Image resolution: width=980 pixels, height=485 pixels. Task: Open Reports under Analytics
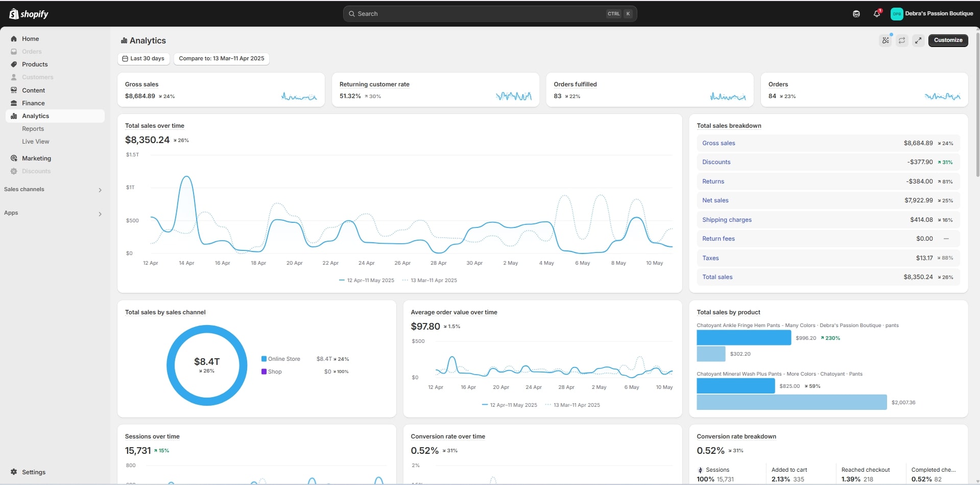(x=33, y=129)
